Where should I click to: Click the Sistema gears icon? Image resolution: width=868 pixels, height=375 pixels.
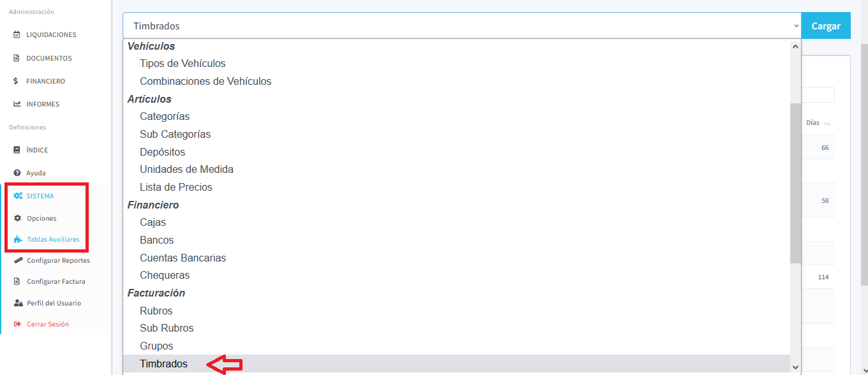[18, 196]
